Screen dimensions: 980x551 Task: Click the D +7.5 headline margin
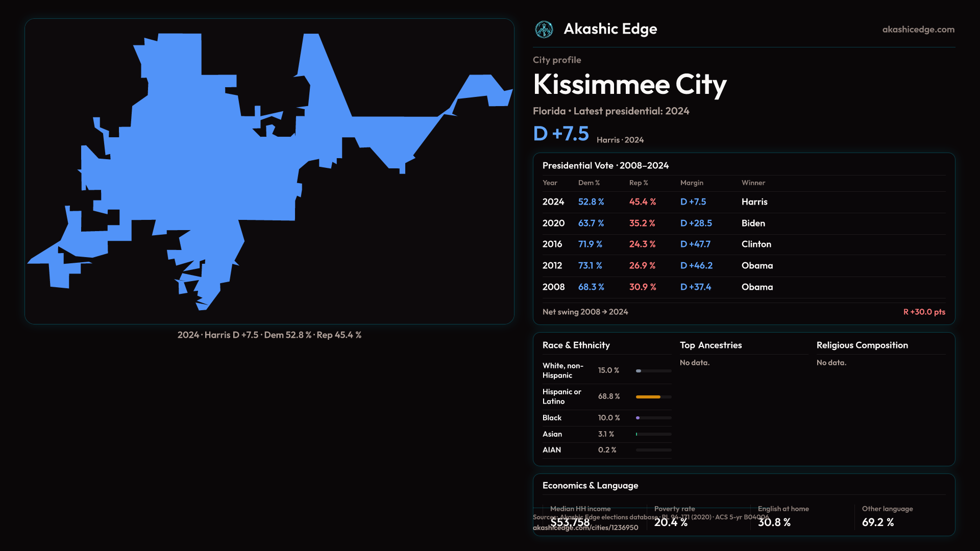(x=560, y=134)
